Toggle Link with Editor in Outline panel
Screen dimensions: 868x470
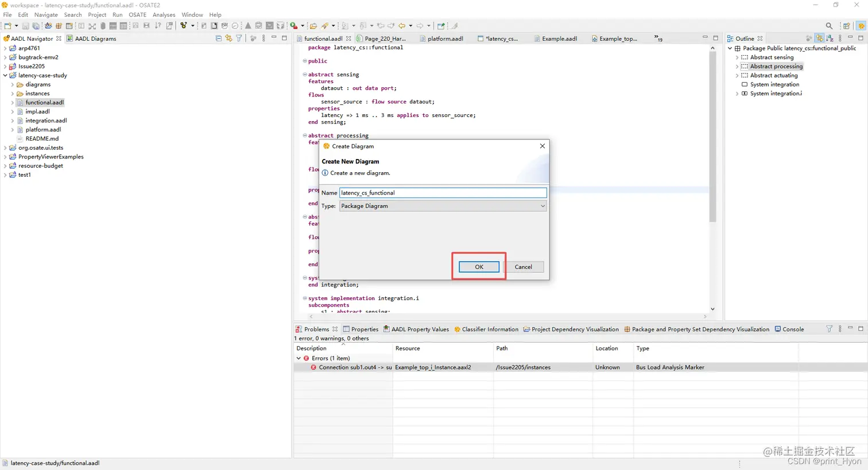(x=819, y=38)
